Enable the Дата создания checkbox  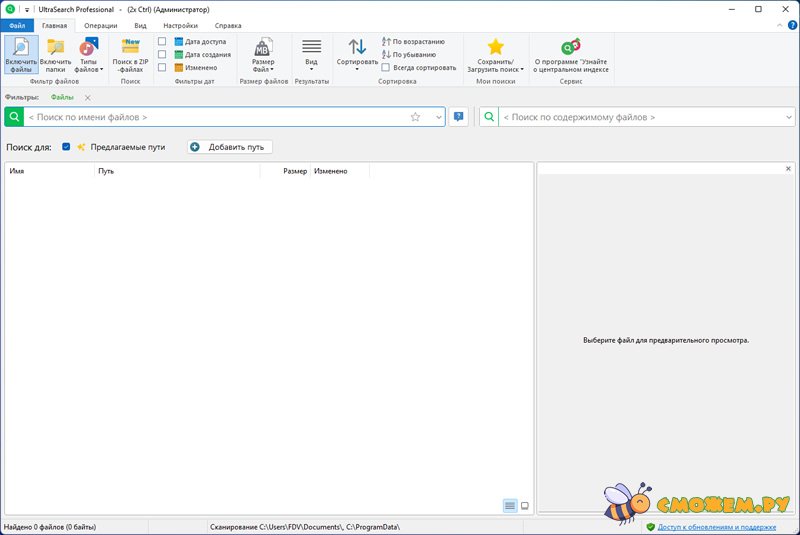[x=162, y=54]
